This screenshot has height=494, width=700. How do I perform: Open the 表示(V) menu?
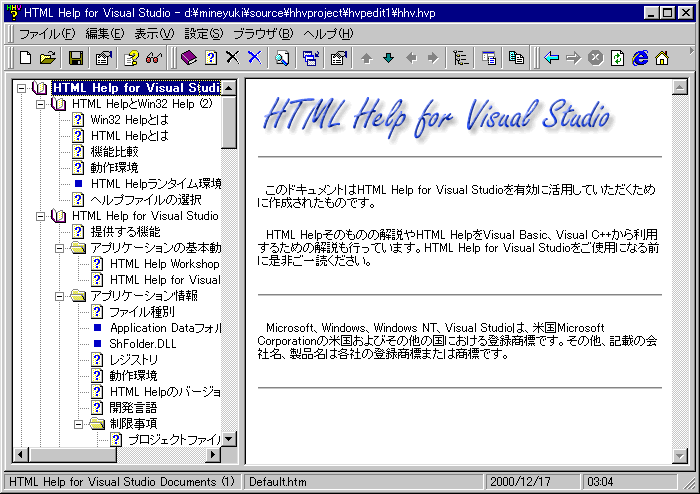[154, 34]
